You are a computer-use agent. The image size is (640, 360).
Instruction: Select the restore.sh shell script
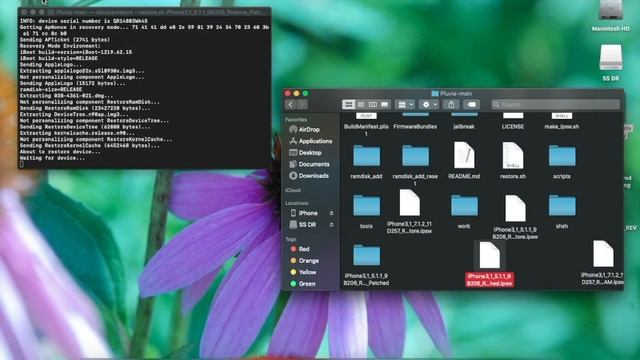(513, 155)
